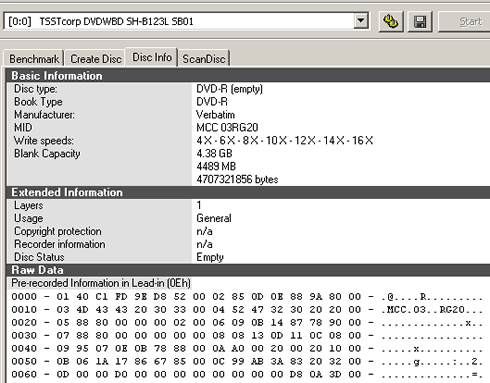Click the Layers row label
This screenshot has height=383, width=490.
click(x=28, y=205)
